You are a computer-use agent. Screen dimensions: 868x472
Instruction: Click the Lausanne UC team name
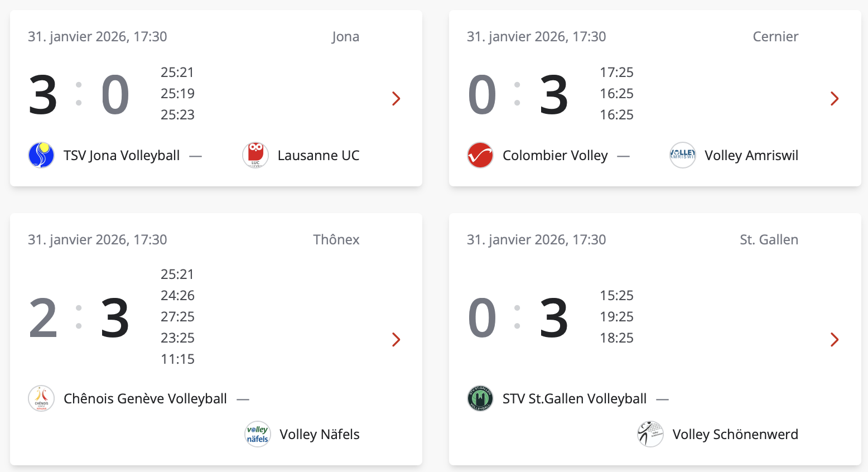coord(319,155)
